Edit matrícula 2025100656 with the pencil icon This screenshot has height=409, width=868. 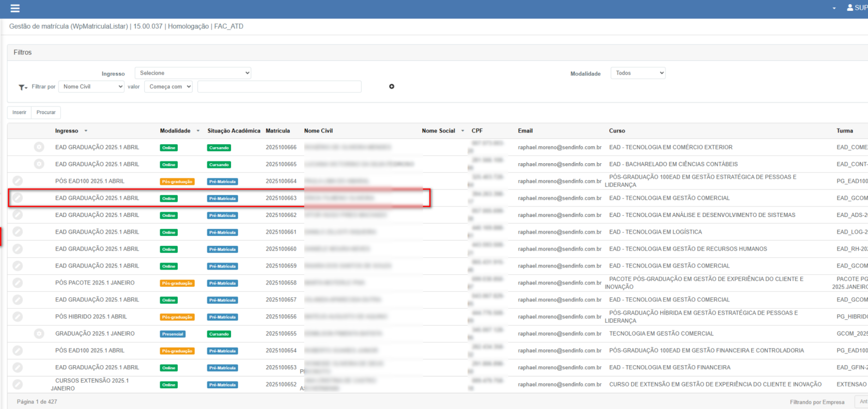point(18,317)
